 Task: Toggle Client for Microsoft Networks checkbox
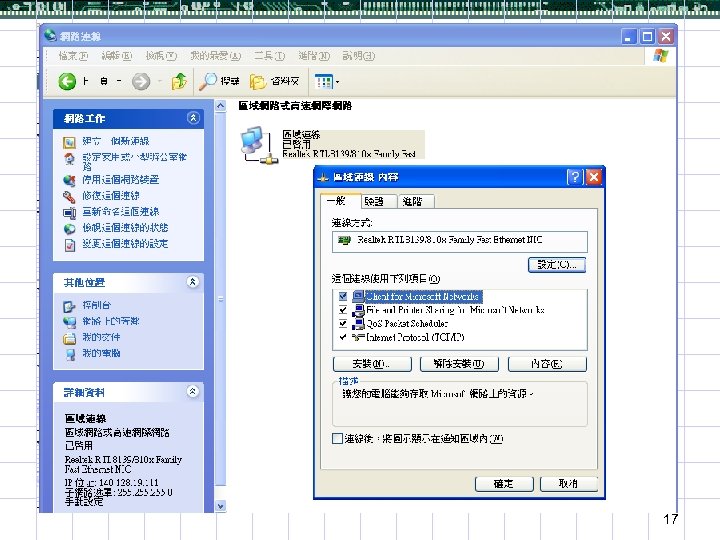(343, 296)
